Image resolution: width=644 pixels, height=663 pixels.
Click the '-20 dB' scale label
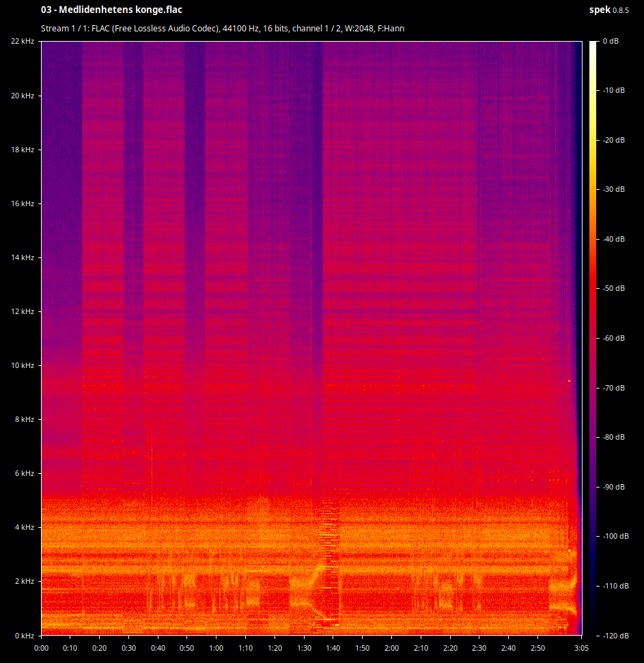pos(613,140)
